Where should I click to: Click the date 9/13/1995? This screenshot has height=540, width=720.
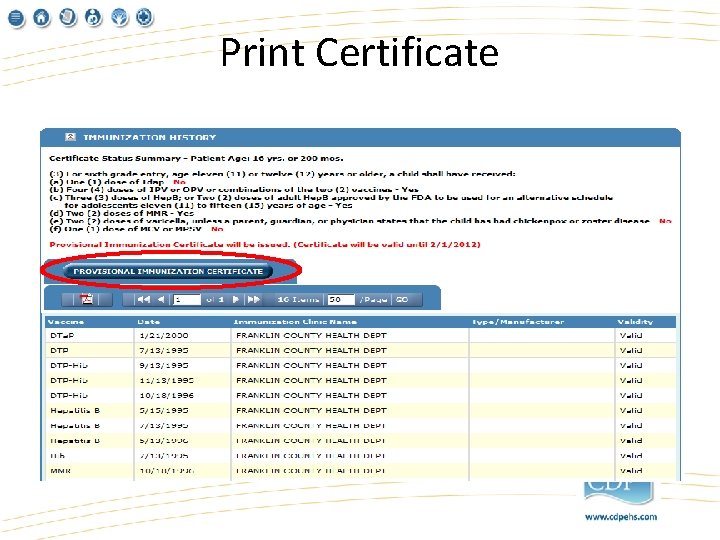(x=164, y=366)
